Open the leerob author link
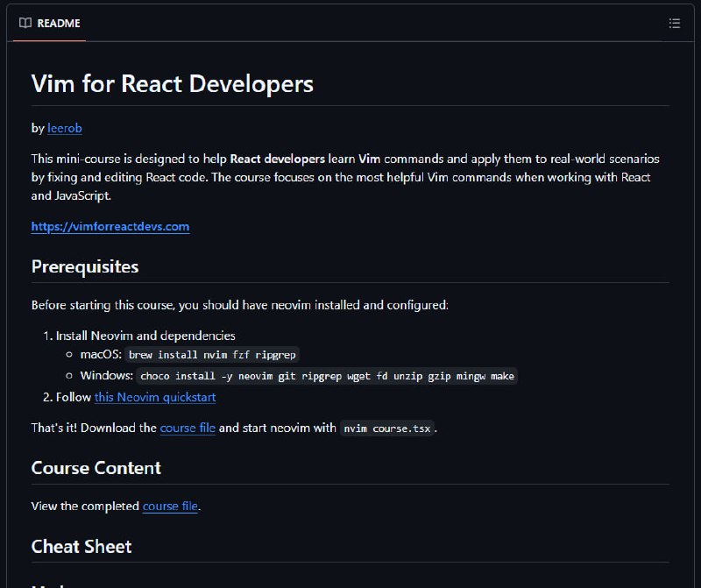Viewport: 701px width, 588px height. pos(64,128)
